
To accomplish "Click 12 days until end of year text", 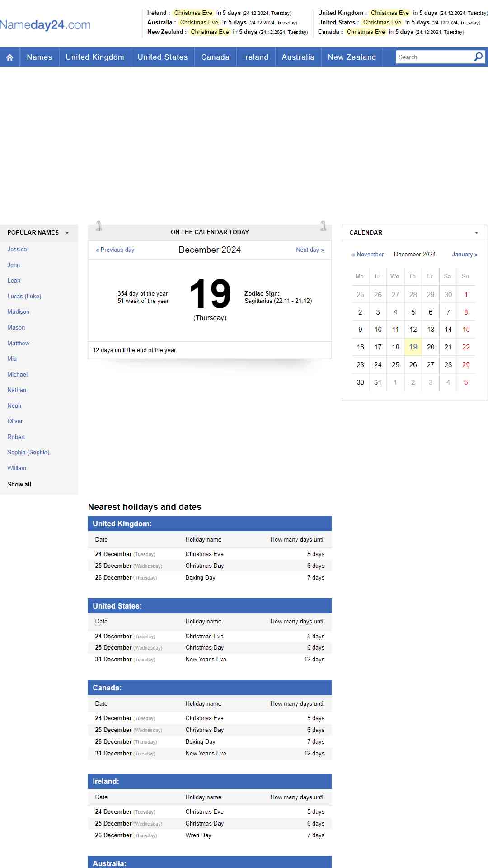I will (135, 350).
